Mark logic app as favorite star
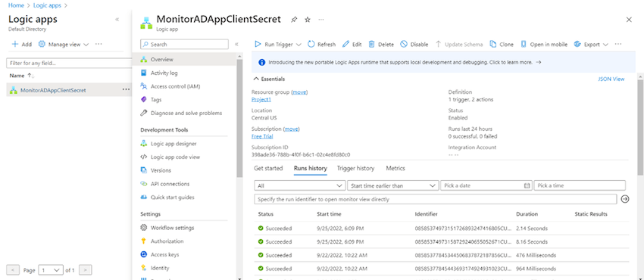 point(307,19)
